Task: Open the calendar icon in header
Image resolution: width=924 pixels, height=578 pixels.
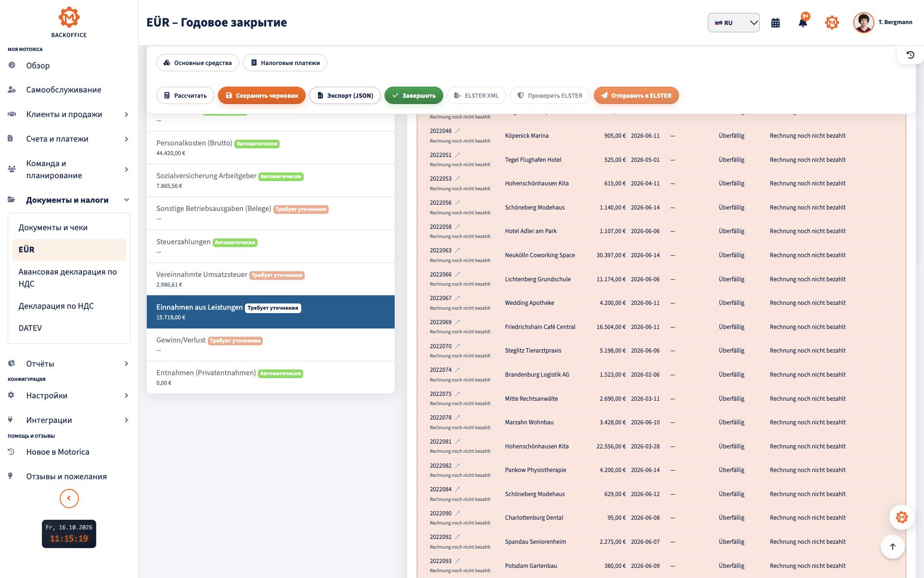Action: [775, 23]
